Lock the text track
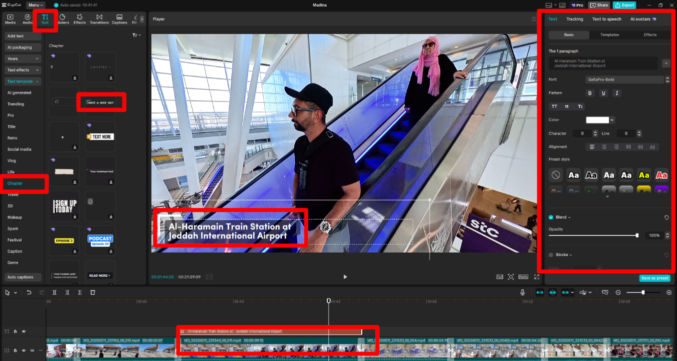The height and width of the screenshot is (361, 677). [x=16, y=331]
